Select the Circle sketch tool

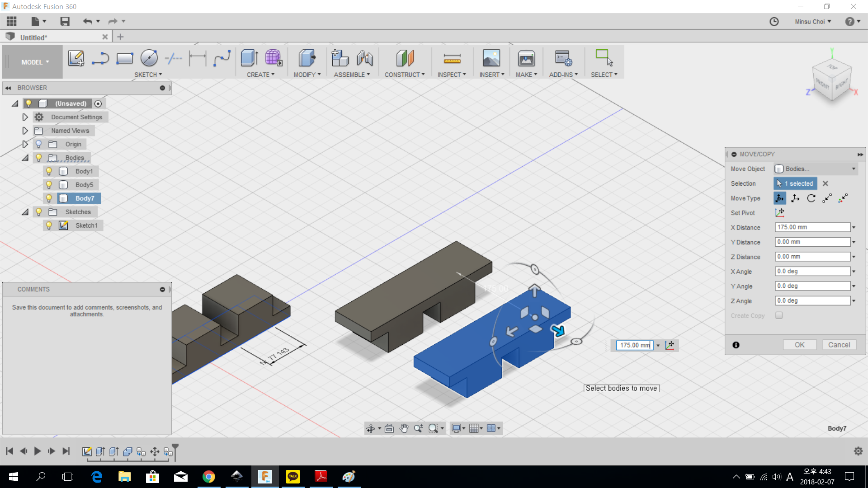[x=149, y=58]
